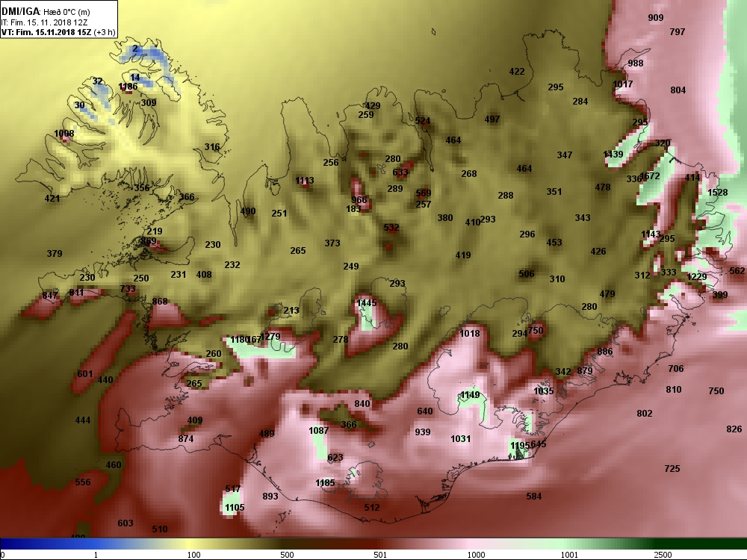The height and width of the screenshot is (560, 747).
Task: Click the map value '633'
Action: [400, 172]
